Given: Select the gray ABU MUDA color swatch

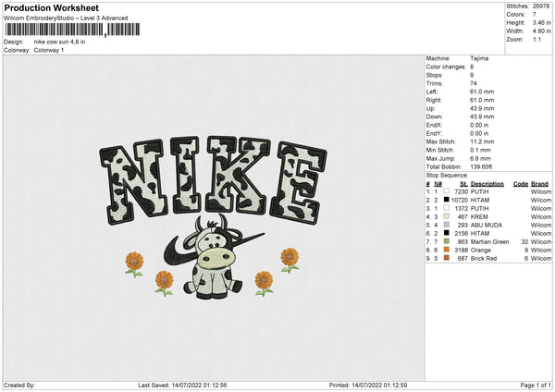Looking at the screenshot, I should click(447, 225).
